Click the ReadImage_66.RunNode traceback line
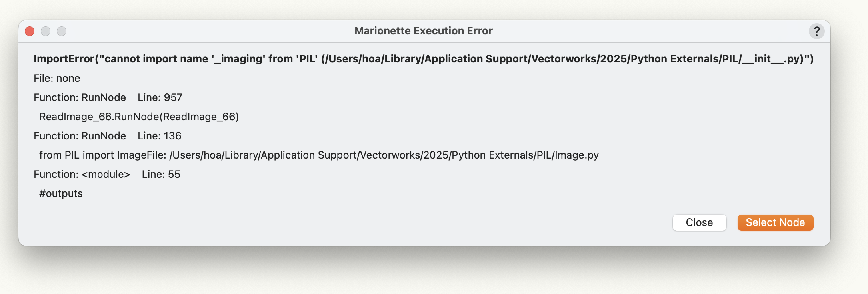 point(139,117)
